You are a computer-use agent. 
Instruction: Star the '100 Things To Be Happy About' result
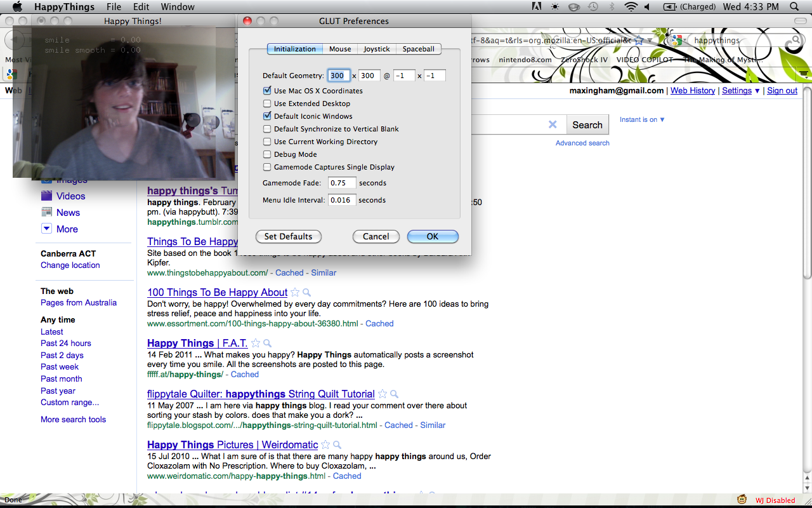(x=295, y=293)
